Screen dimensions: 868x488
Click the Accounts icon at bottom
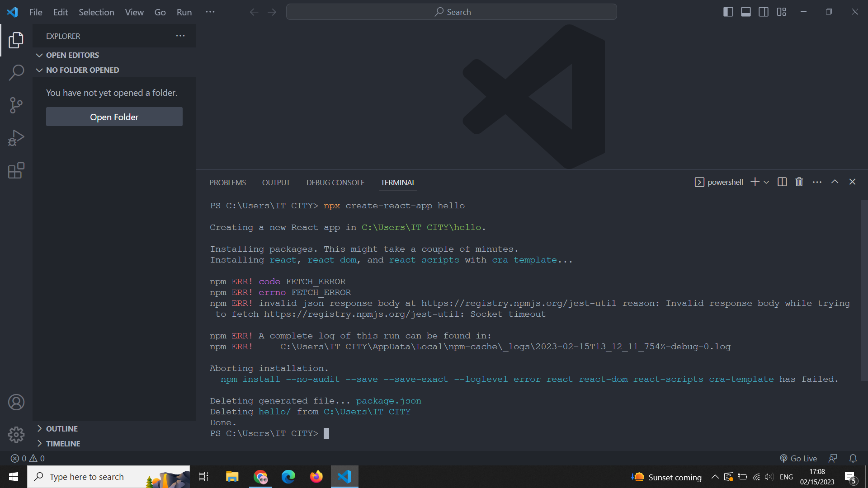click(16, 403)
